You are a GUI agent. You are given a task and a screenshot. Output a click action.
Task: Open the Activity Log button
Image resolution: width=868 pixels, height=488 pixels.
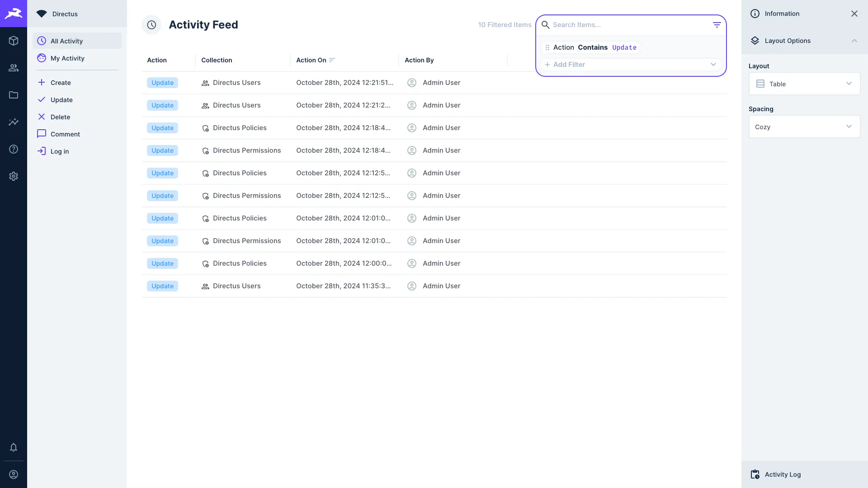coord(783,474)
